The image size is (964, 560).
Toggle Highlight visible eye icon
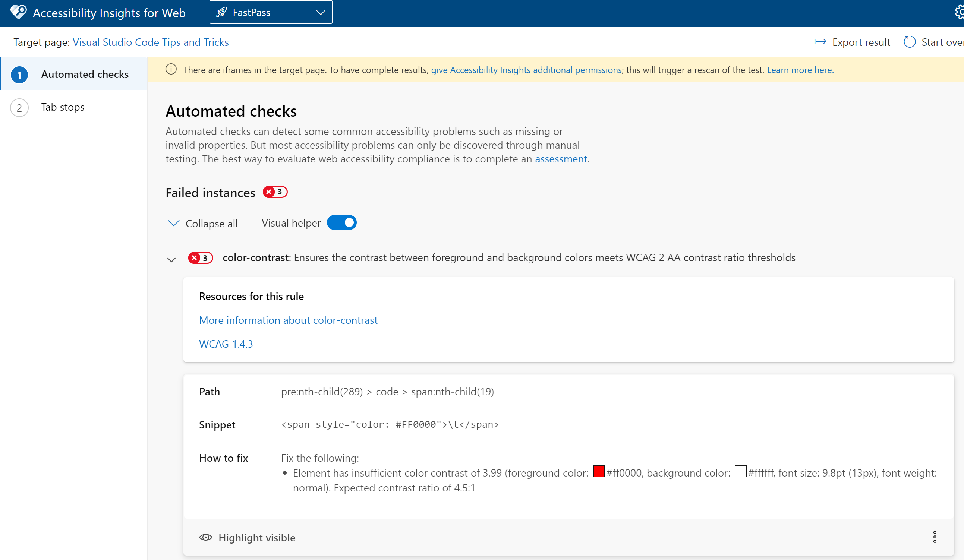[205, 537]
